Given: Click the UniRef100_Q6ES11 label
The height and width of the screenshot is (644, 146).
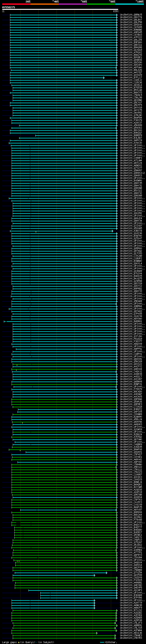Looking at the screenshot, I should click(x=131, y=45).
